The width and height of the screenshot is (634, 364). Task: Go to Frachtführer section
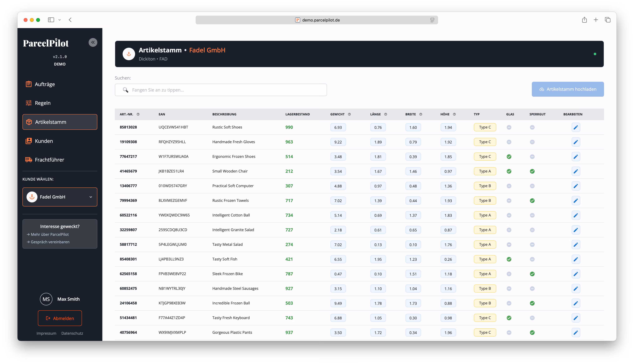pos(49,160)
